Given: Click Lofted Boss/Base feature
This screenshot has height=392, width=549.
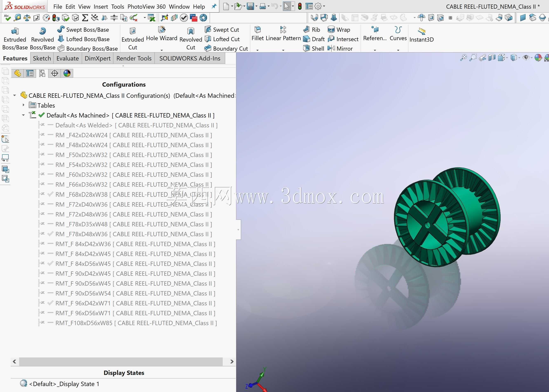Looking at the screenshot, I should click(83, 39).
